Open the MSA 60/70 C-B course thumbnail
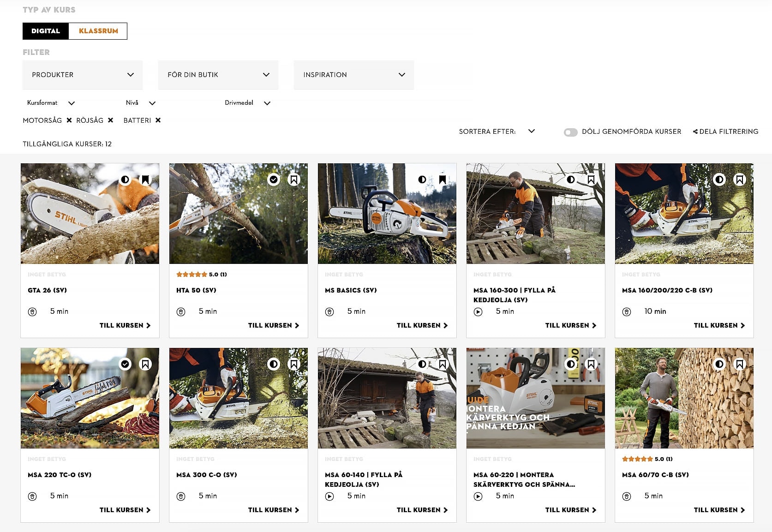This screenshot has height=532, width=772. click(684, 398)
